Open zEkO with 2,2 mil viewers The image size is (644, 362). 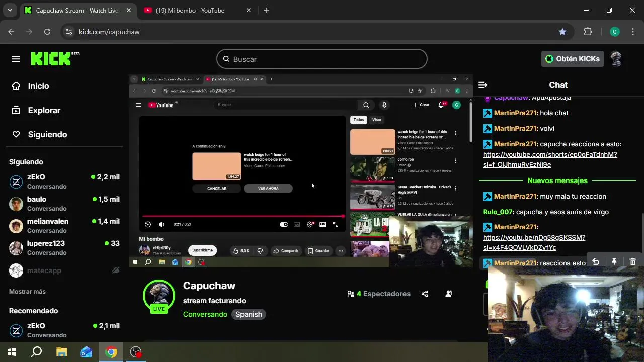click(64, 181)
